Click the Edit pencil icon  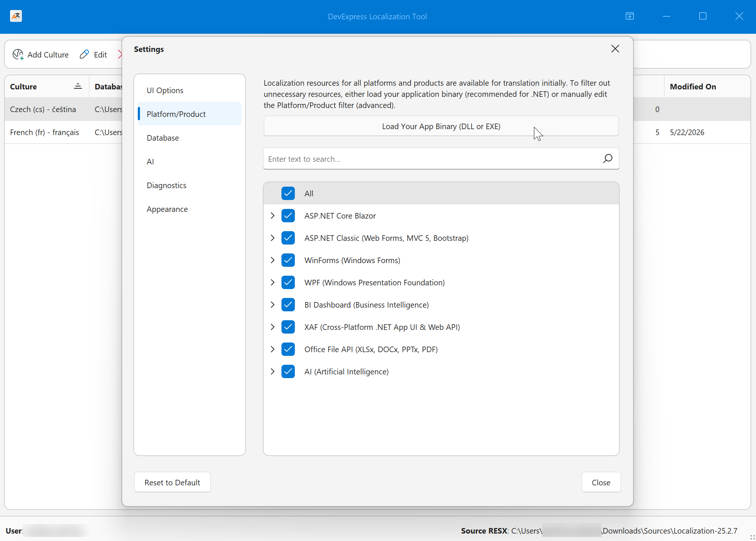click(x=84, y=54)
